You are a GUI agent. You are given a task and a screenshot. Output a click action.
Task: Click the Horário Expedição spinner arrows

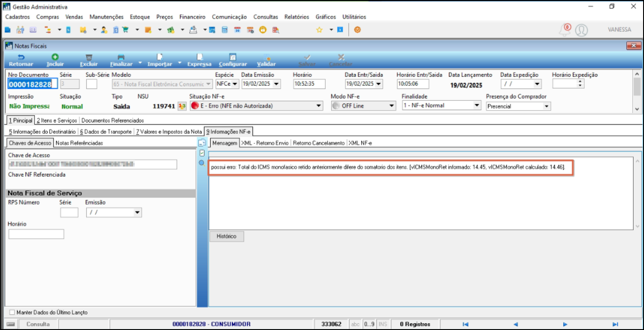tap(581, 84)
